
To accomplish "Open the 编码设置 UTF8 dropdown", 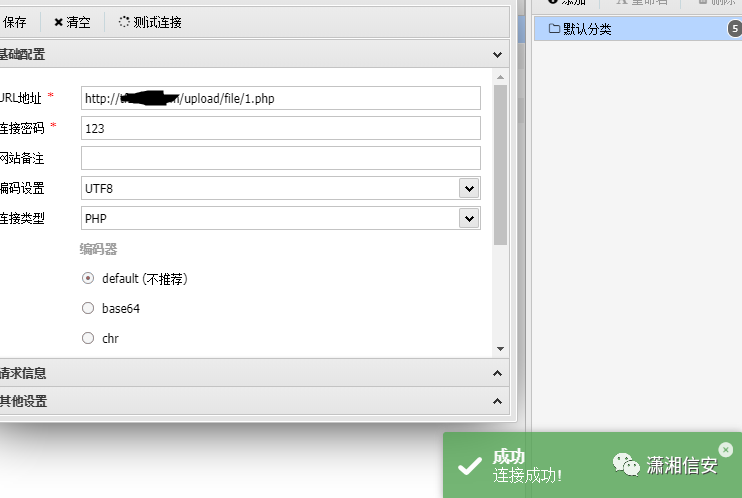I will coord(469,188).
